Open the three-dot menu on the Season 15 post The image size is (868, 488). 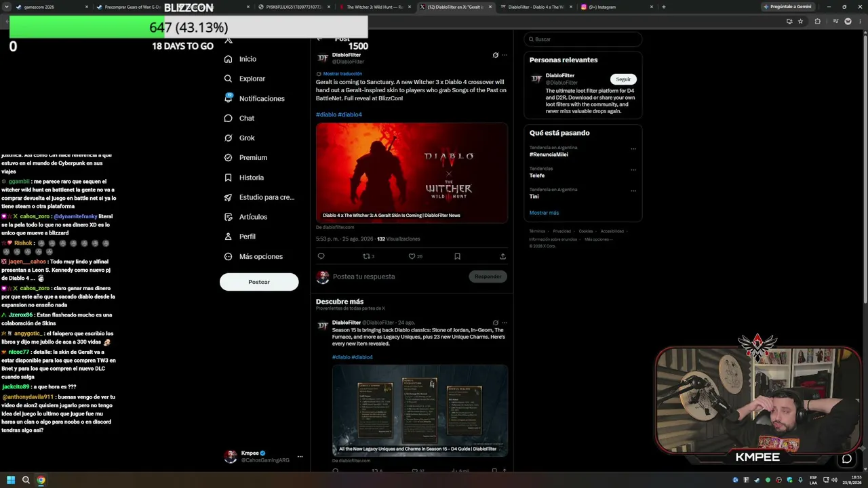tap(505, 323)
